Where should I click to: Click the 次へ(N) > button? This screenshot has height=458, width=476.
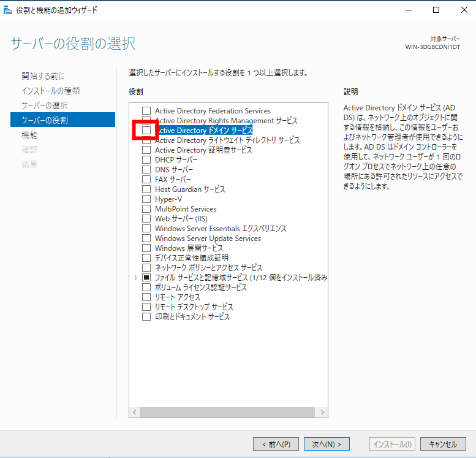tap(327, 444)
